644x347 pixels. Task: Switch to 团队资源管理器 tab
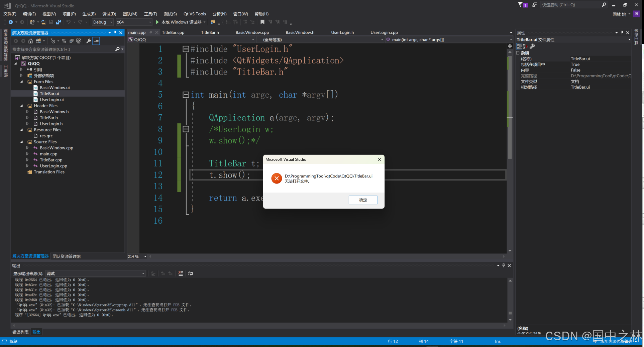(x=67, y=256)
